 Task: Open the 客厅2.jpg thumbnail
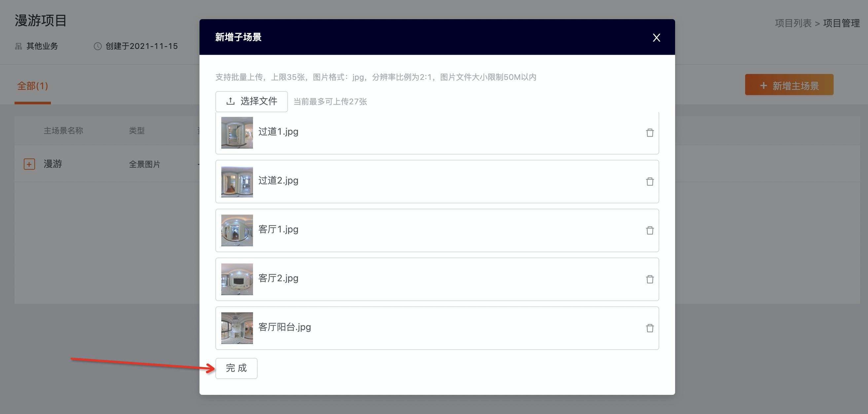[237, 279]
